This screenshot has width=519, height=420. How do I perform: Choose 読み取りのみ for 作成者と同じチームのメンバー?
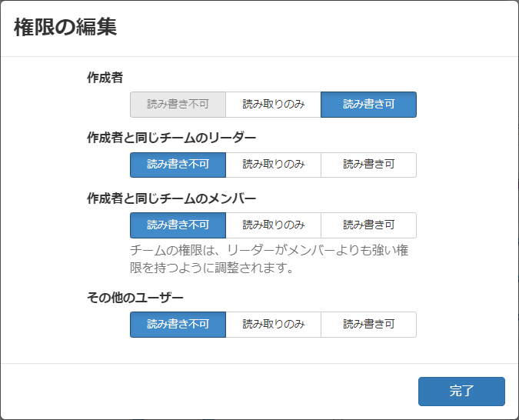[x=274, y=225]
